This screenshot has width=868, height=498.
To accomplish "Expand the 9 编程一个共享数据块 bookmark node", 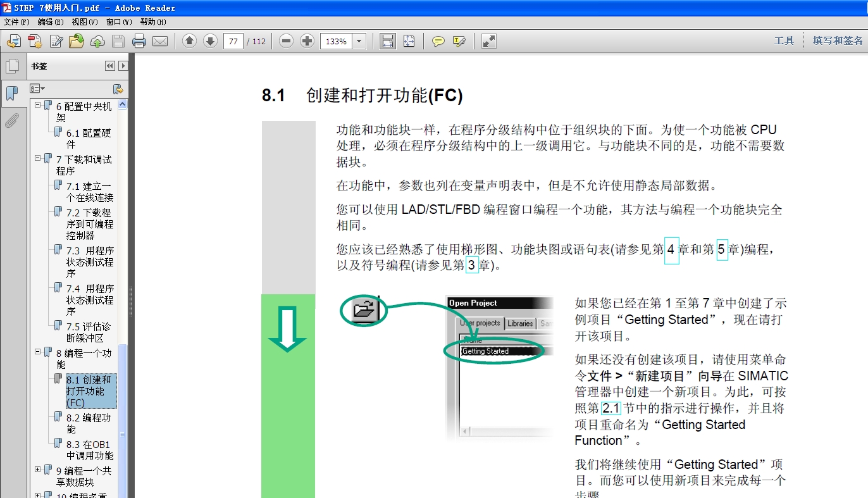I will 38,469.
